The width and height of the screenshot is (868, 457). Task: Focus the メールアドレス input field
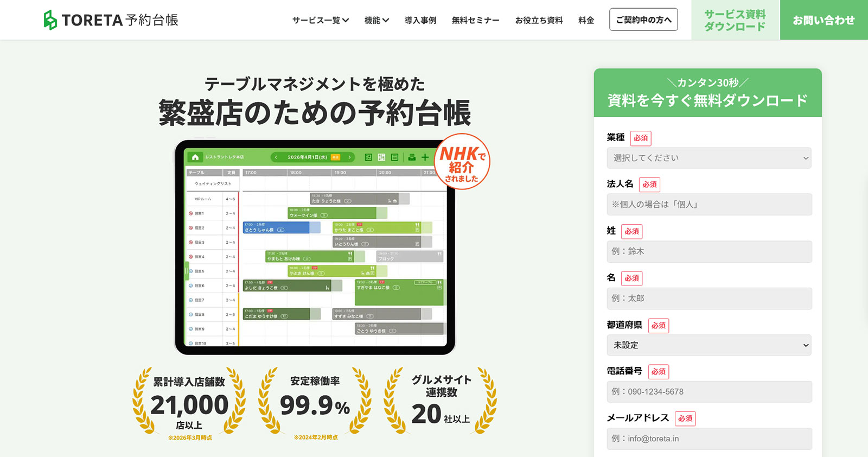coord(709,439)
